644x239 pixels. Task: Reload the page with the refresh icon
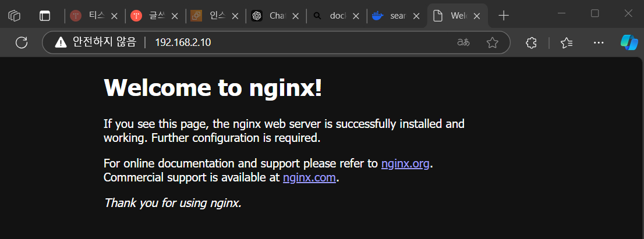pos(22,42)
